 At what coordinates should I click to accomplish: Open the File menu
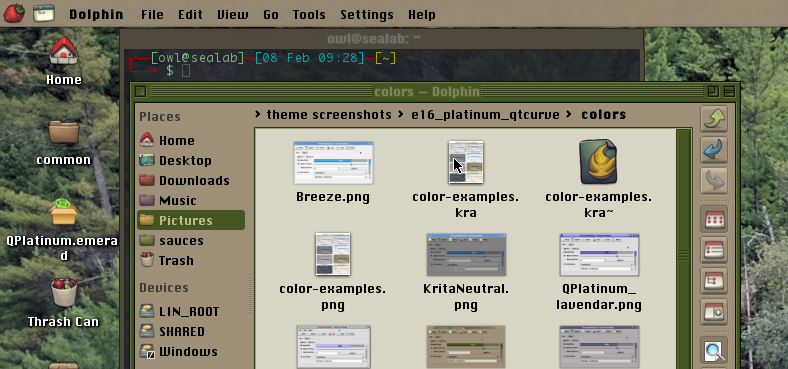(x=152, y=15)
